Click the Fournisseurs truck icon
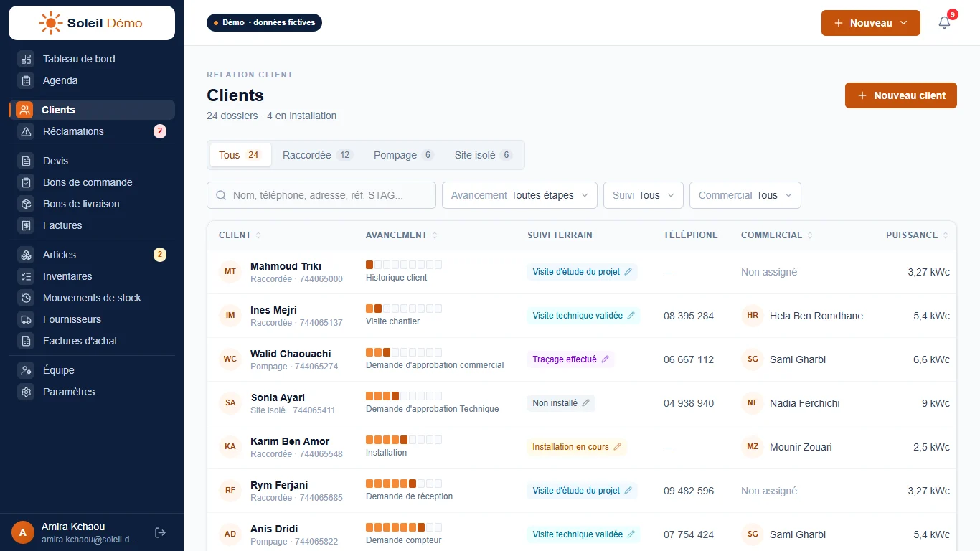 (x=26, y=319)
